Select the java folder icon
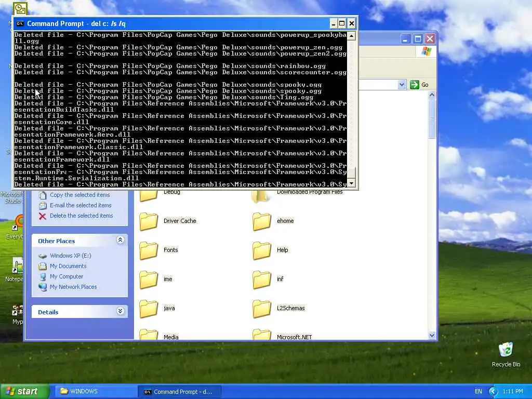 click(x=149, y=309)
